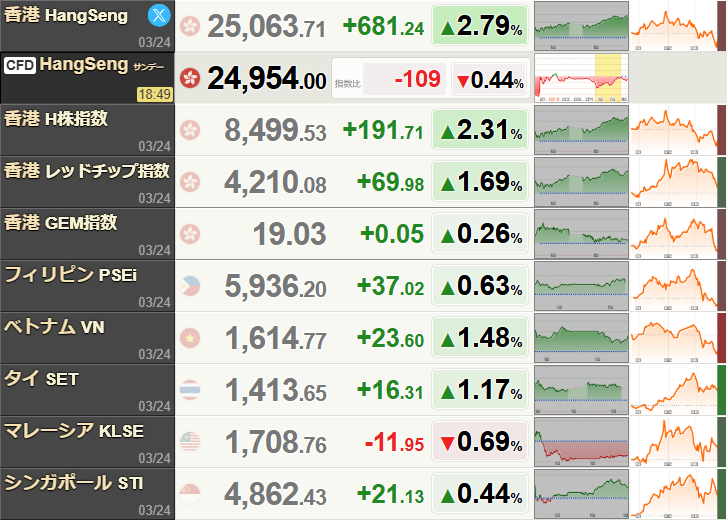Viewport: 727px width, 520px height.
Task: Click the orange trend chart in the STI row
Action: [x=674, y=494]
